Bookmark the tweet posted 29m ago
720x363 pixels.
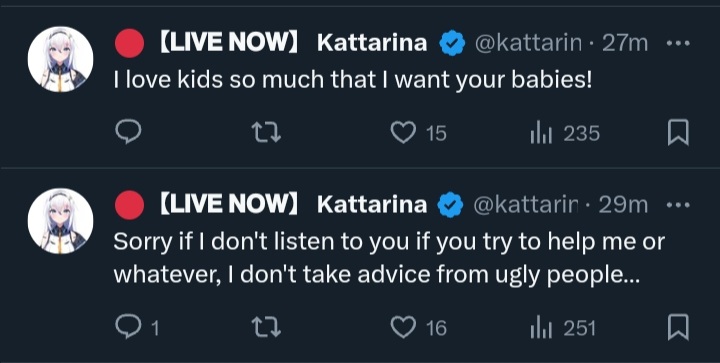coord(678,327)
